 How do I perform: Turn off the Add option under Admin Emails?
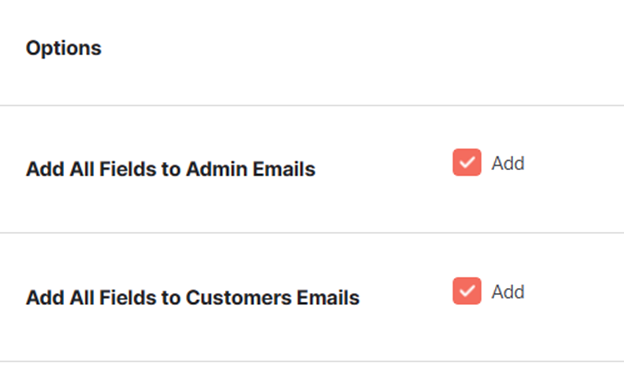click(467, 162)
